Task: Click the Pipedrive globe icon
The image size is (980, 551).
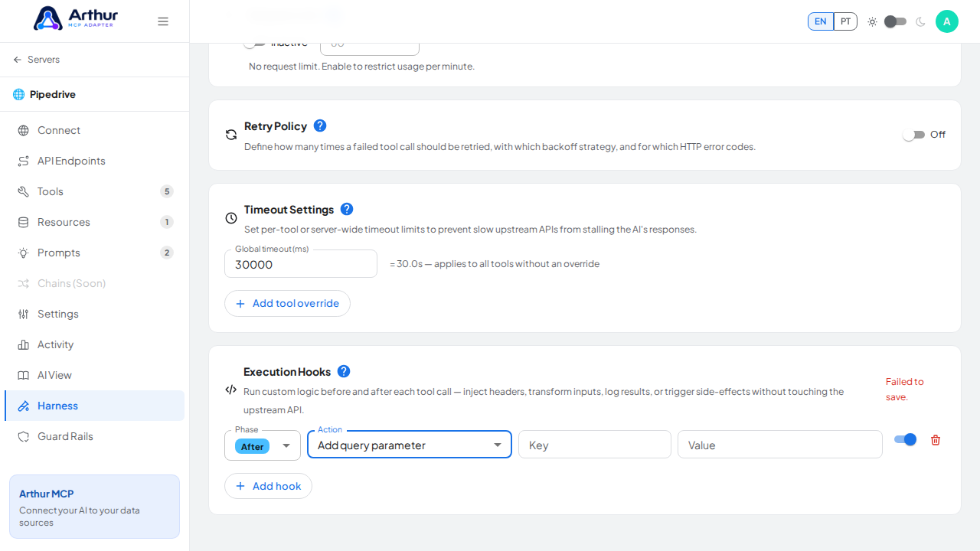Action: (x=18, y=94)
